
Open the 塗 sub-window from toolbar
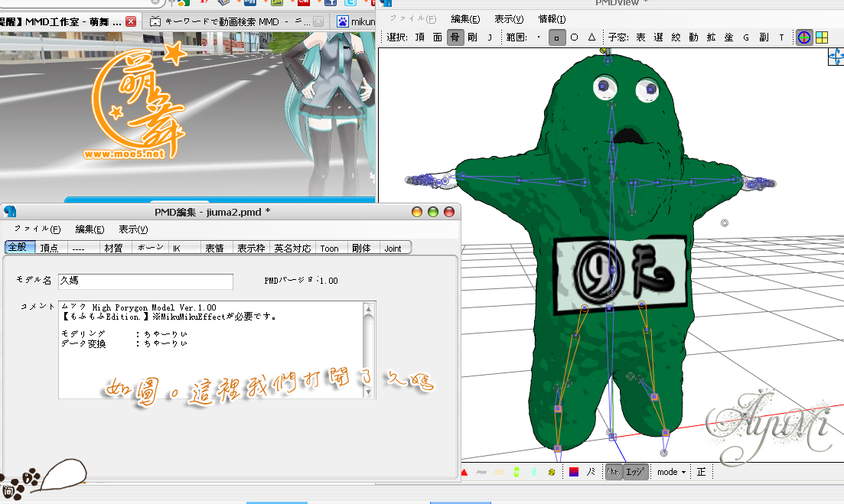[728, 37]
